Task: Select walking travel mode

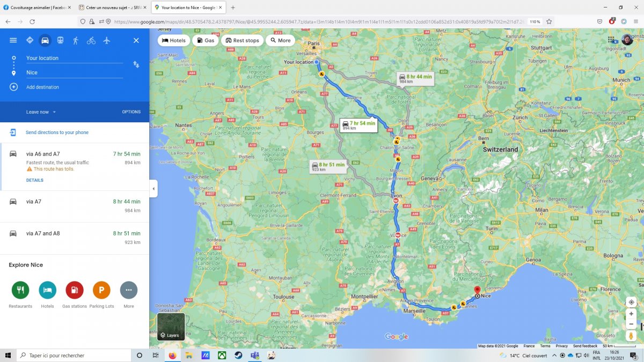Action: (x=76, y=40)
